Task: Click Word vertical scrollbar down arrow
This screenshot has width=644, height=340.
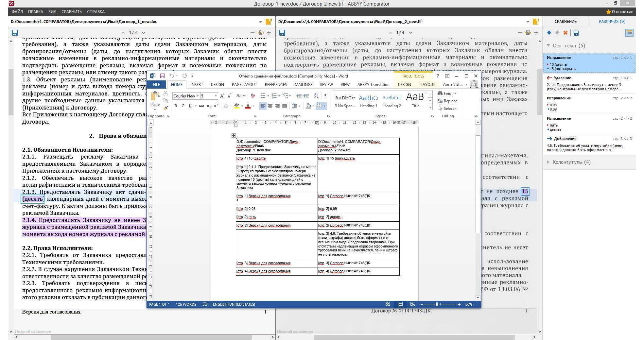Action: (x=478, y=297)
